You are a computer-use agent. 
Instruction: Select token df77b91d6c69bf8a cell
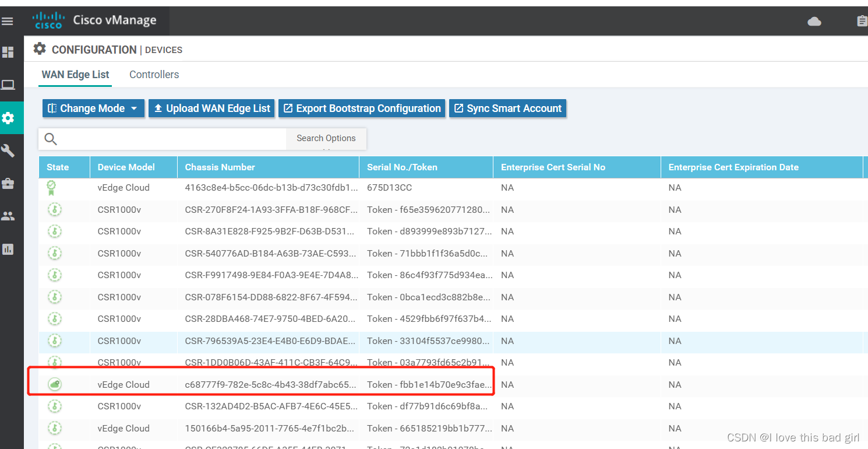(x=426, y=406)
